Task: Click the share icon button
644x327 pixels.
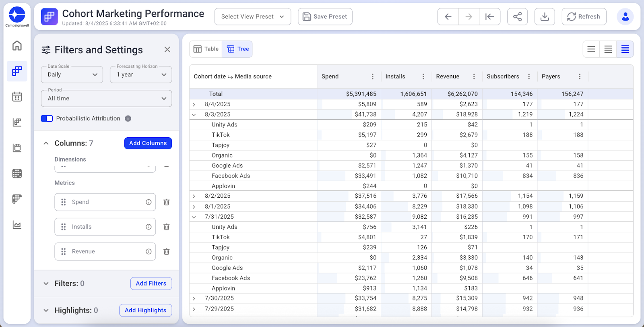Action: click(x=517, y=17)
